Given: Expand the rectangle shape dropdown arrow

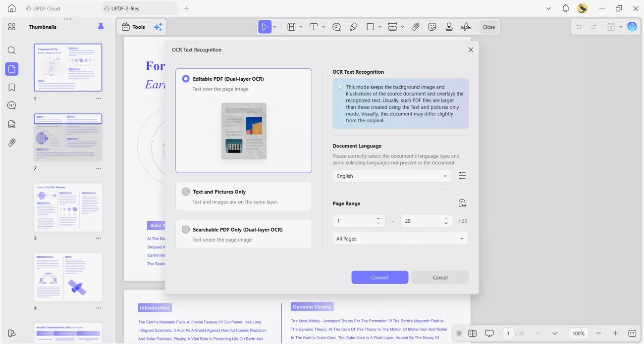Looking at the screenshot, I should coord(379,27).
